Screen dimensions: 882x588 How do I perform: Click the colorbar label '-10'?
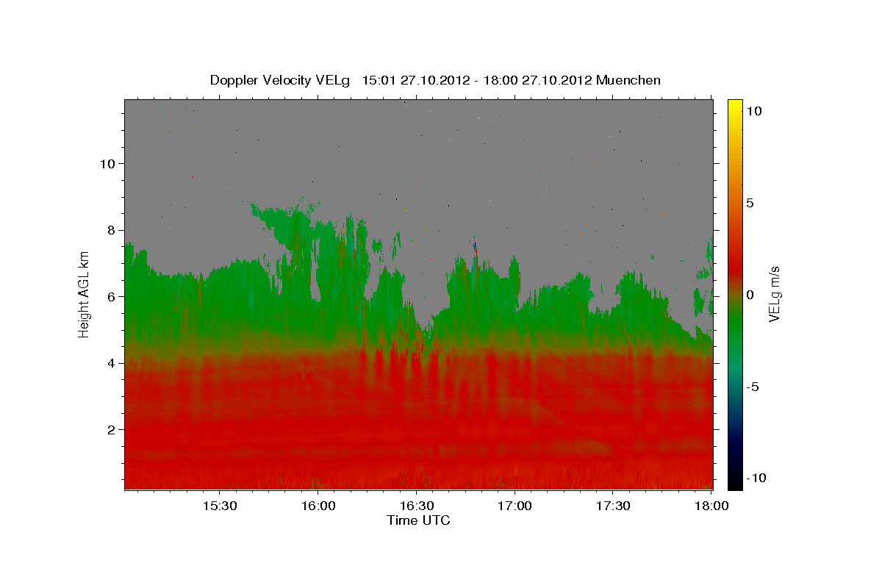tap(756, 478)
